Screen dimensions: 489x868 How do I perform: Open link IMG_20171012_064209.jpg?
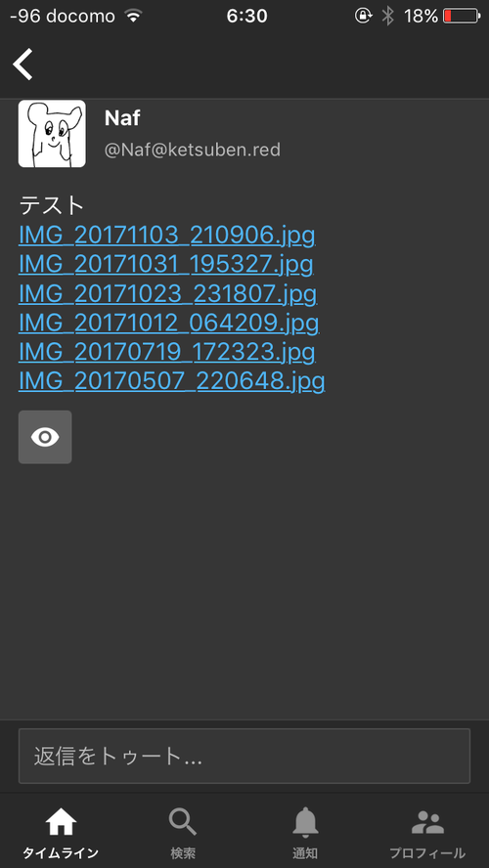click(x=168, y=323)
